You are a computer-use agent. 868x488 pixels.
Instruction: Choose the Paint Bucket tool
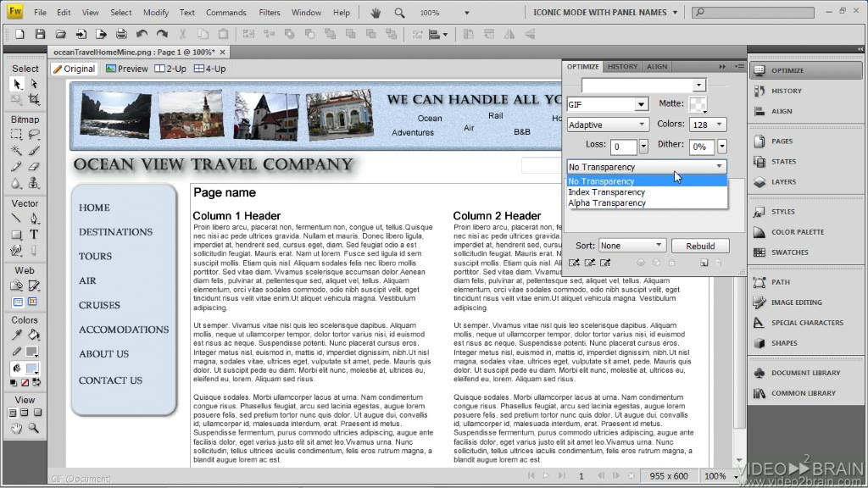(34, 335)
